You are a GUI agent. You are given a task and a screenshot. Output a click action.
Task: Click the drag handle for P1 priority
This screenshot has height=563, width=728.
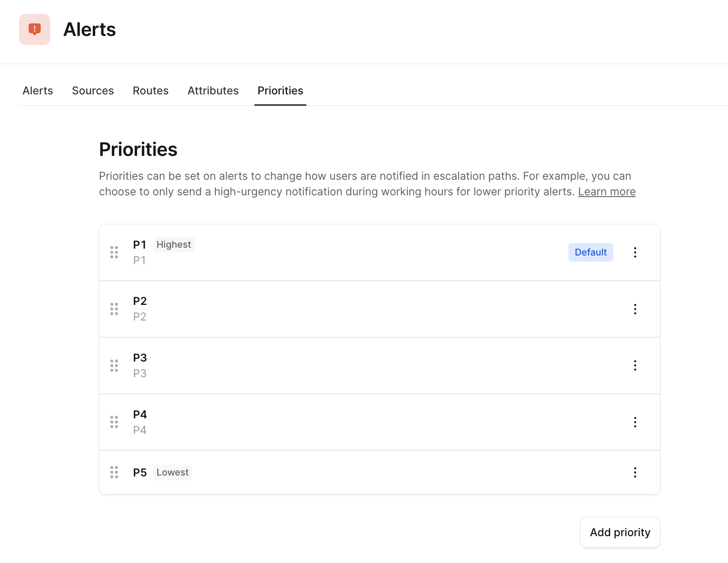click(114, 252)
